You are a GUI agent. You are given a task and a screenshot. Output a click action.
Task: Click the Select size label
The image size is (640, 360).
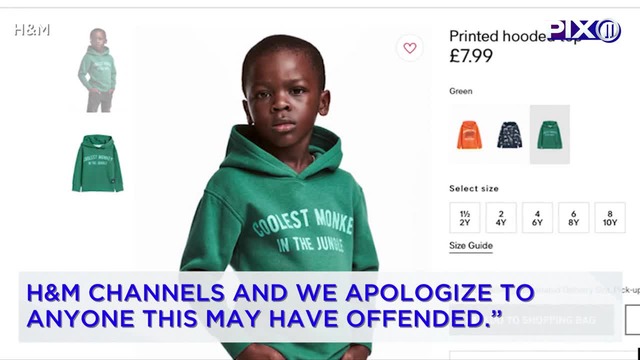(474, 189)
